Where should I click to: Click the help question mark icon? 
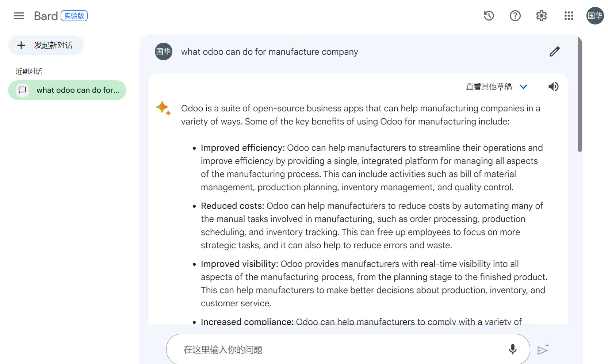(515, 16)
